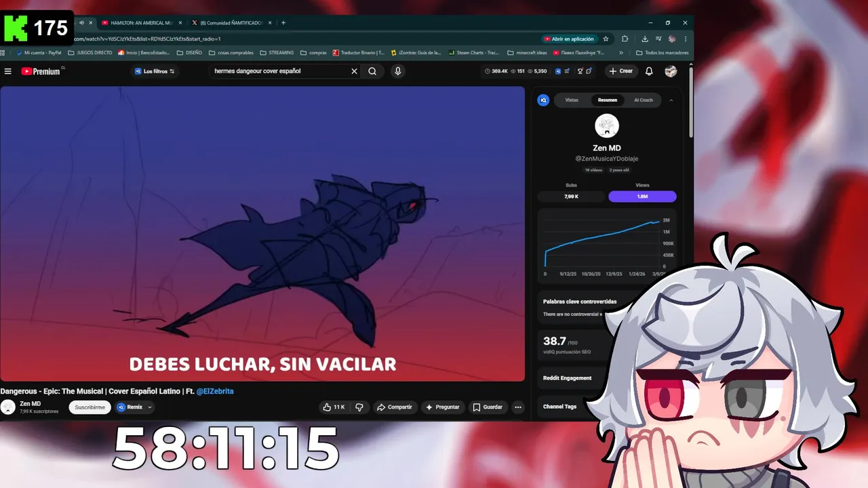The image size is (868, 488).
Task: Click the address bar URL
Action: point(146,39)
